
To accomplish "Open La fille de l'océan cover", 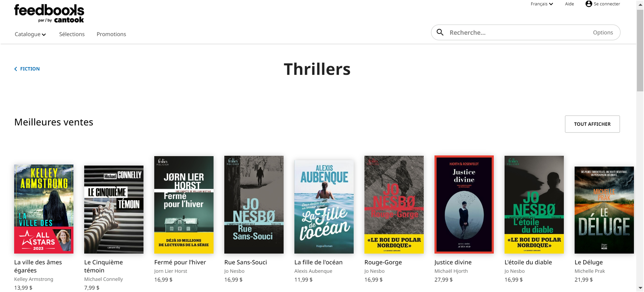I will (324, 207).
